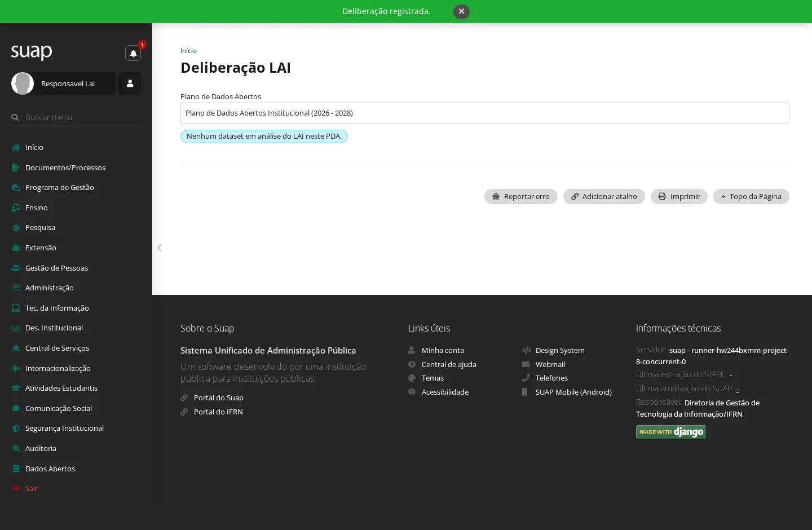Image resolution: width=812 pixels, height=530 pixels.
Task: Open the notifications bell icon
Action: [133, 53]
